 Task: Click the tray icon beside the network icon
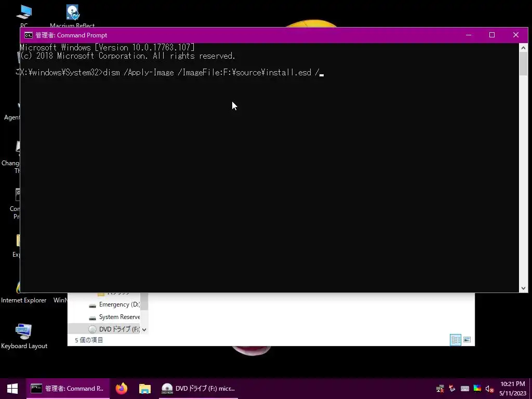point(452,389)
